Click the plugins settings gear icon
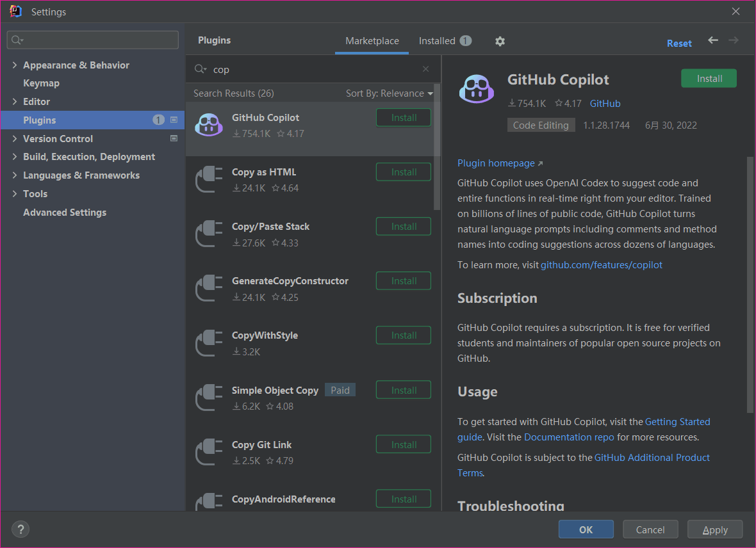This screenshot has width=756, height=548. (500, 42)
